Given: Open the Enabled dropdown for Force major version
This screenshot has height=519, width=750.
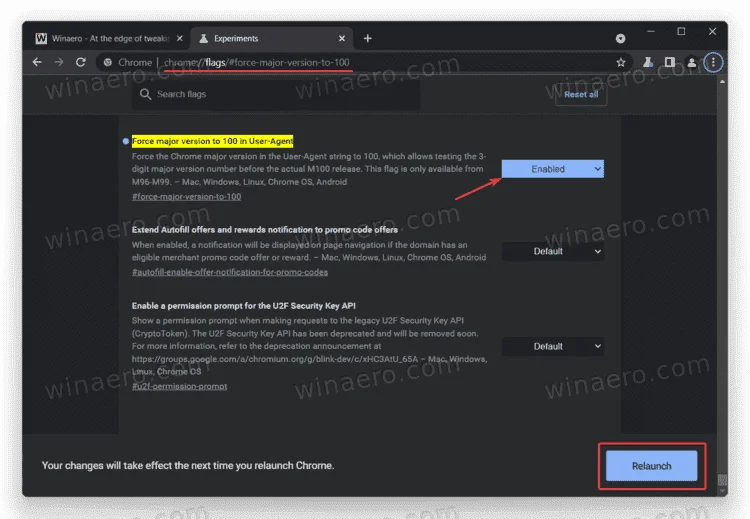Looking at the screenshot, I should [552, 169].
